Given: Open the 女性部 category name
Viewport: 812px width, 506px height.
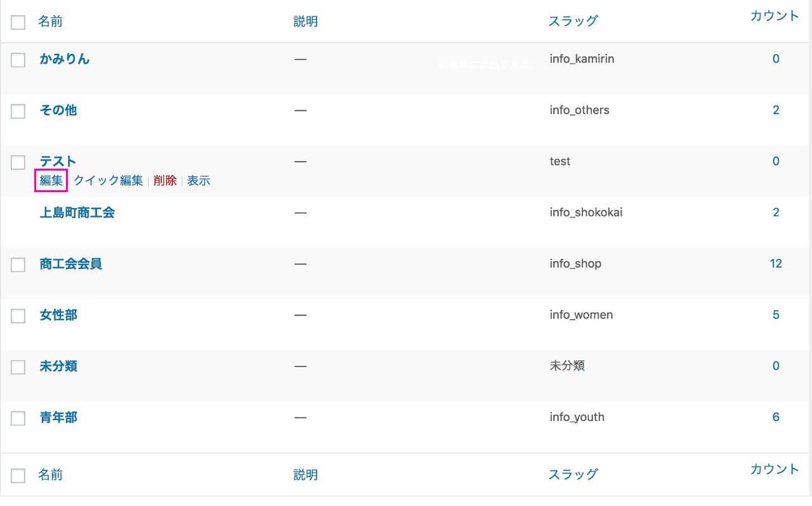Looking at the screenshot, I should click(58, 315).
